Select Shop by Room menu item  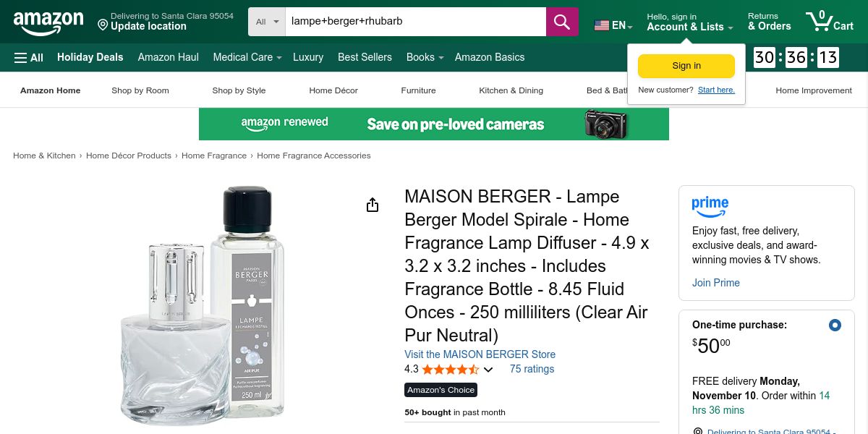[x=140, y=90]
